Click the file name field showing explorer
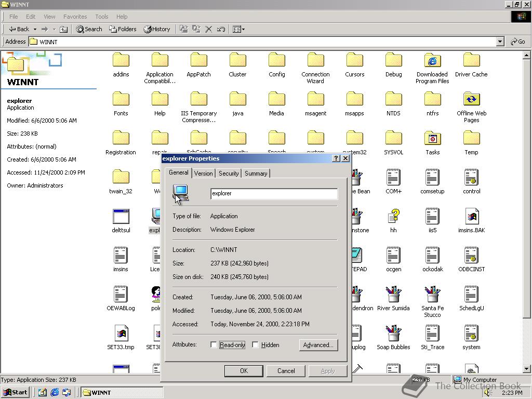 click(x=274, y=193)
